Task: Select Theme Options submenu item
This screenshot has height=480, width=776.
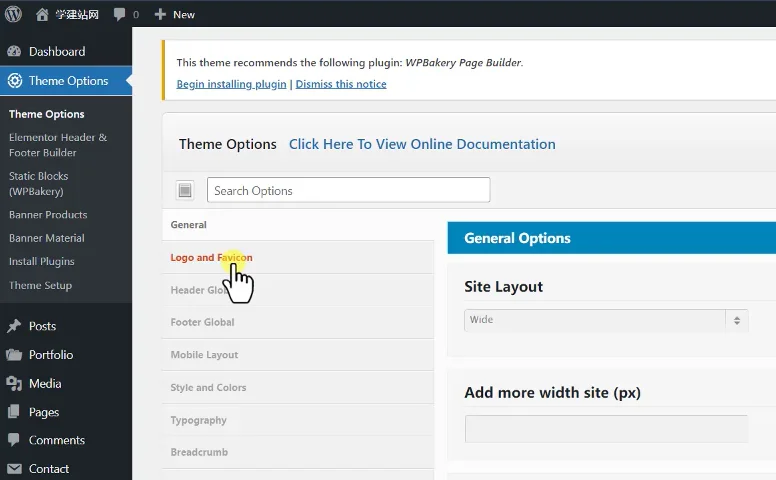Action: [x=47, y=114]
